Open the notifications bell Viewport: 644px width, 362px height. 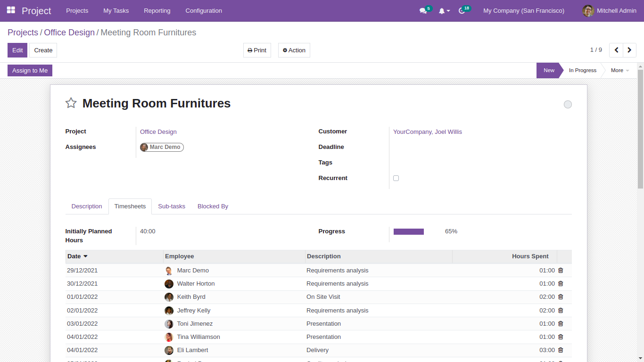pyautogui.click(x=442, y=10)
